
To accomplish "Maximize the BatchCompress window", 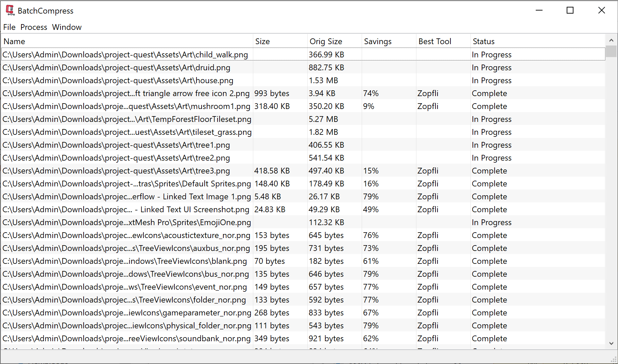I will click(570, 11).
